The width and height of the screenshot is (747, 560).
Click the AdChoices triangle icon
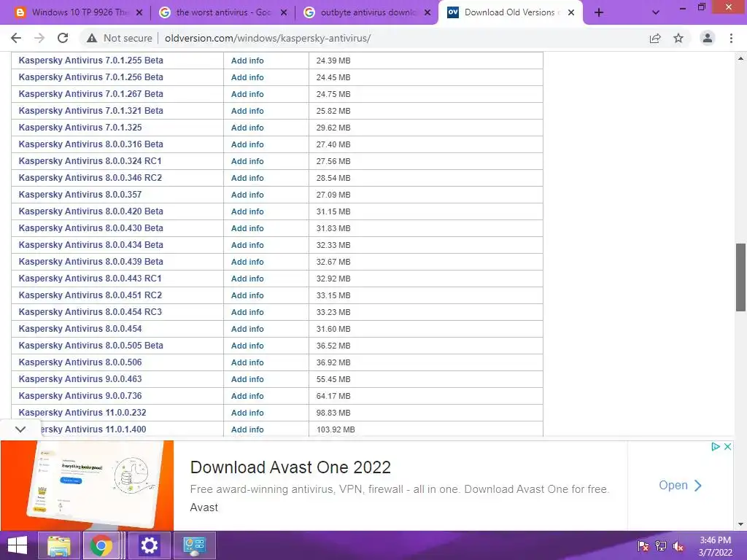click(x=715, y=447)
